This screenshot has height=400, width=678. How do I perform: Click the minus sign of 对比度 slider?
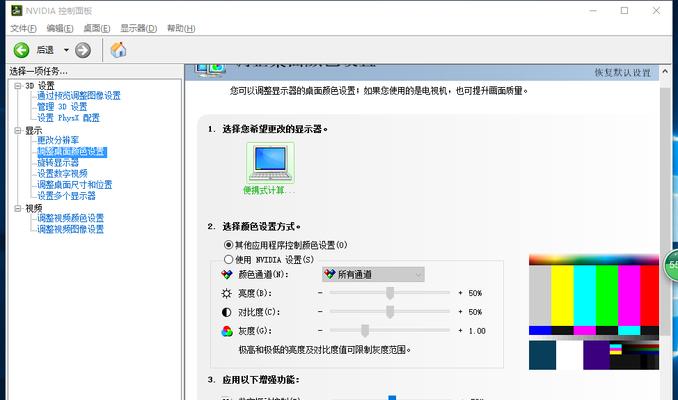click(320, 311)
